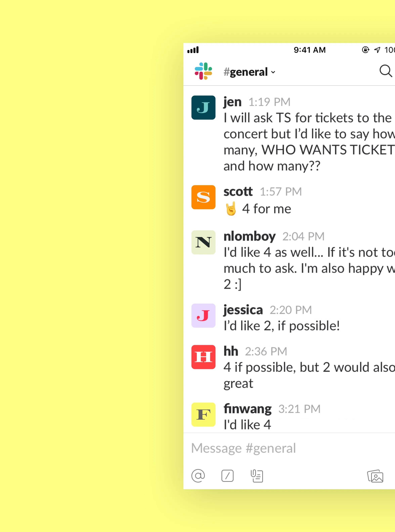Screen dimensions: 395x532
Task: Tap the @ mention icon
Action: click(x=198, y=476)
